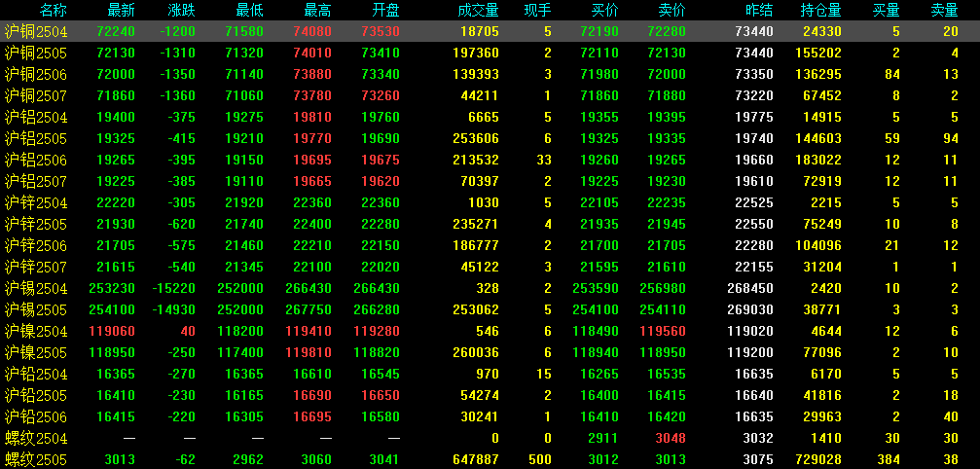The width and height of the screenshot is (980, 469).
Task: Select the 螺纹2504 contract name
Action: 36,439
